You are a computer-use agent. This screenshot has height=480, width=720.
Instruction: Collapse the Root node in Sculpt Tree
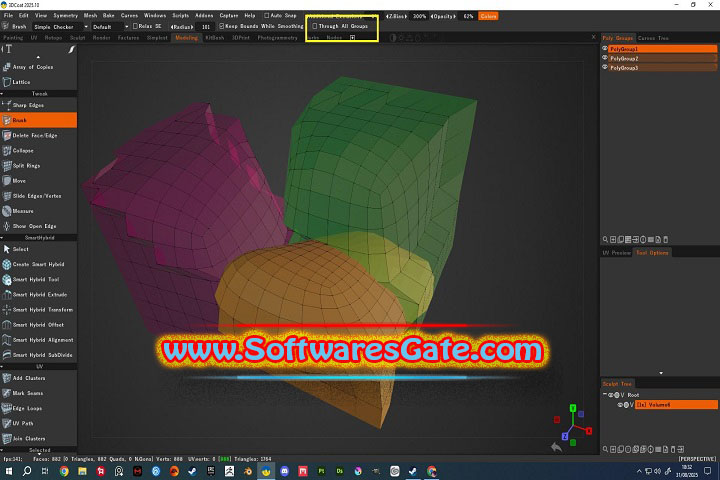(x=605, y=395)
